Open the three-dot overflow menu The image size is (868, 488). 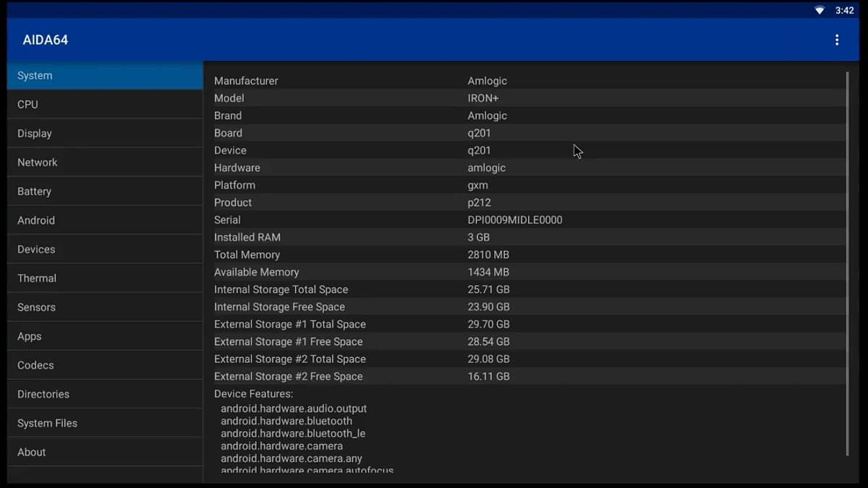click(837, 40)
